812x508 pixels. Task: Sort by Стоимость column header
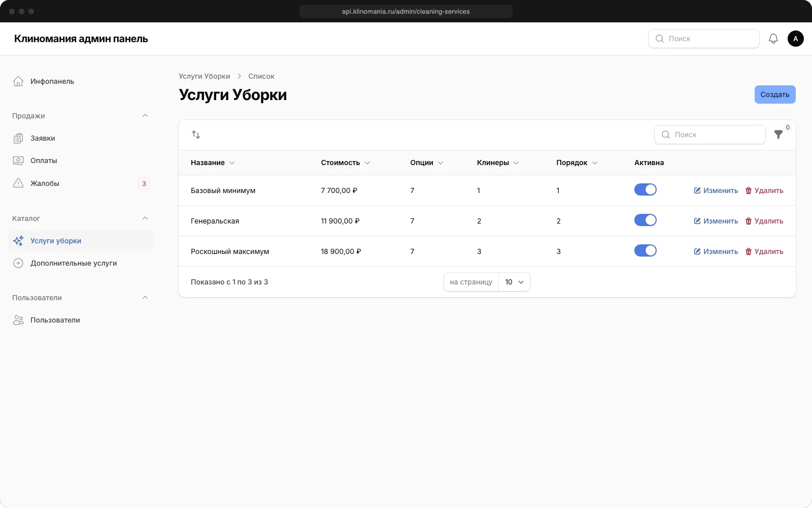click(346, 163)
